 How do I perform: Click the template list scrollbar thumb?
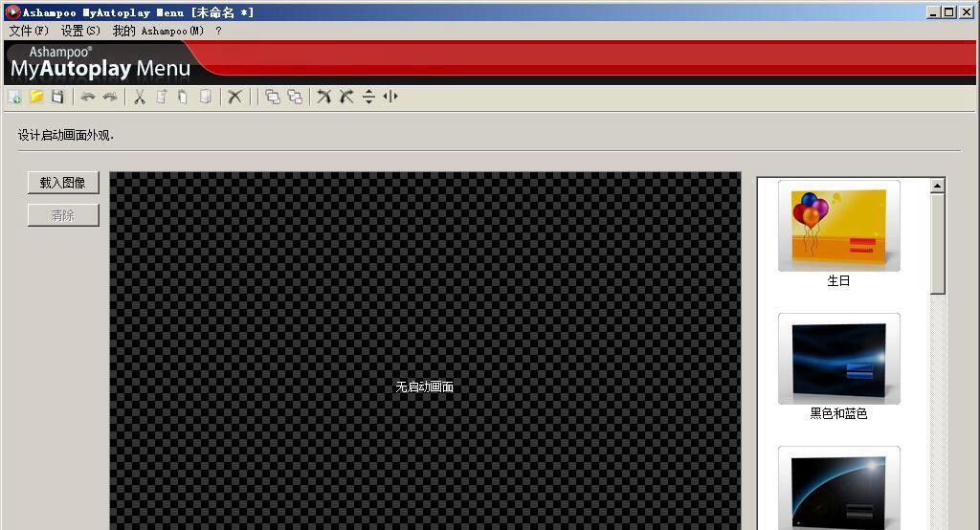point(937,244)
